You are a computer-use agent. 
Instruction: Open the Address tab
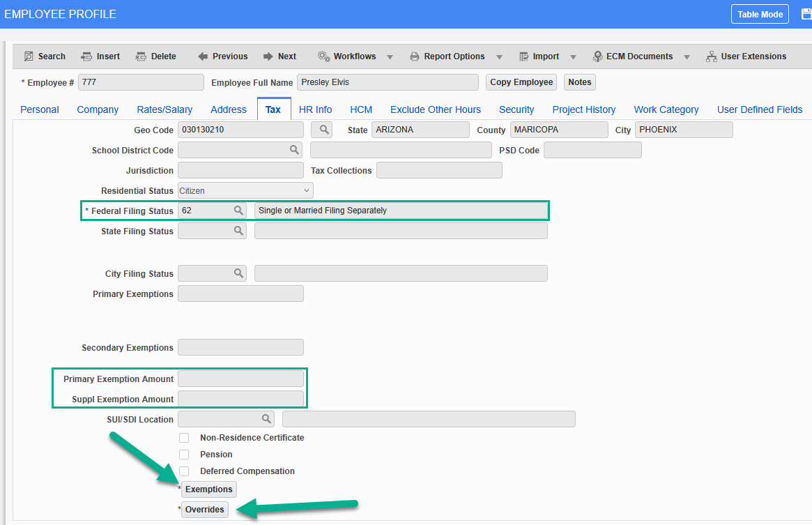point(229,109)
